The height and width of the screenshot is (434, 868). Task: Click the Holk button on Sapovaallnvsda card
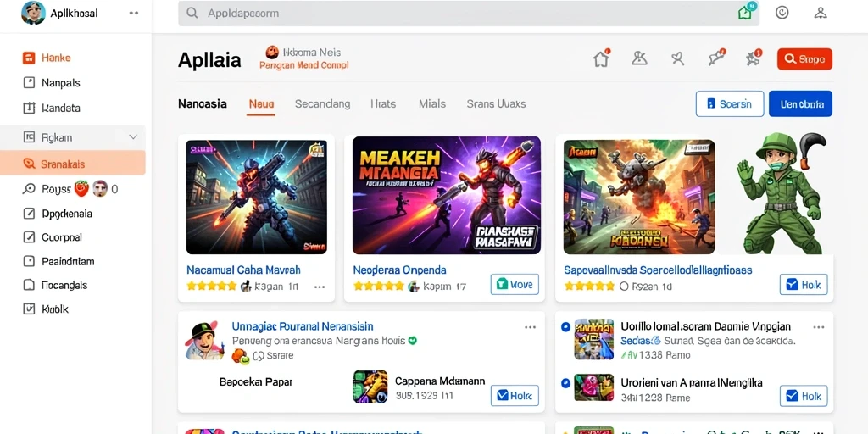pyautogui.click(x=804, y=285)
